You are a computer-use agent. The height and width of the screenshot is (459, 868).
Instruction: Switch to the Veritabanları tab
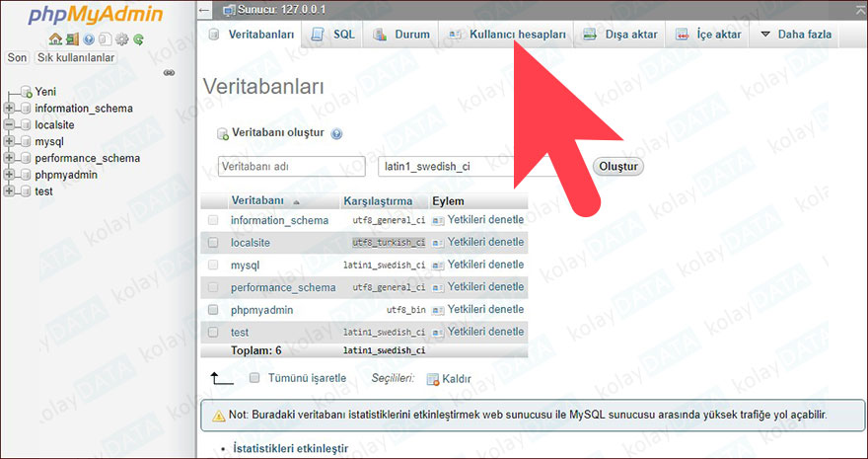click(x=252, y=35)
